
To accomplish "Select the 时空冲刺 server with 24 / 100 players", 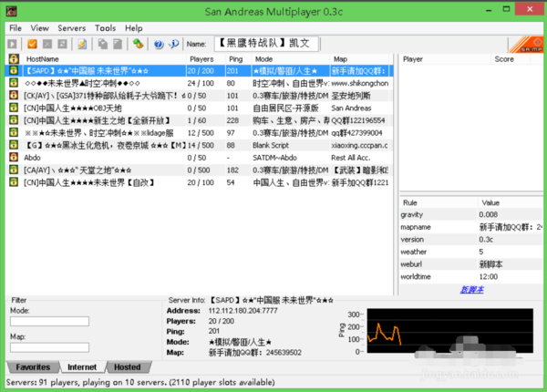I will click(199, 83).
